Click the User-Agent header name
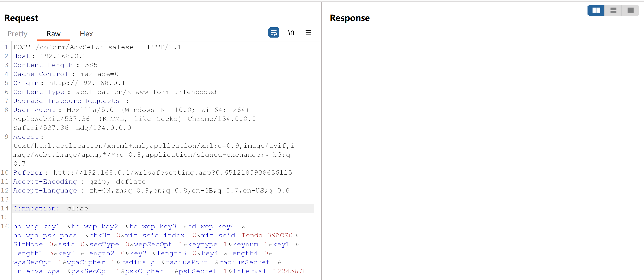Screen dimensions: 644x280 (x=34, y=110)
